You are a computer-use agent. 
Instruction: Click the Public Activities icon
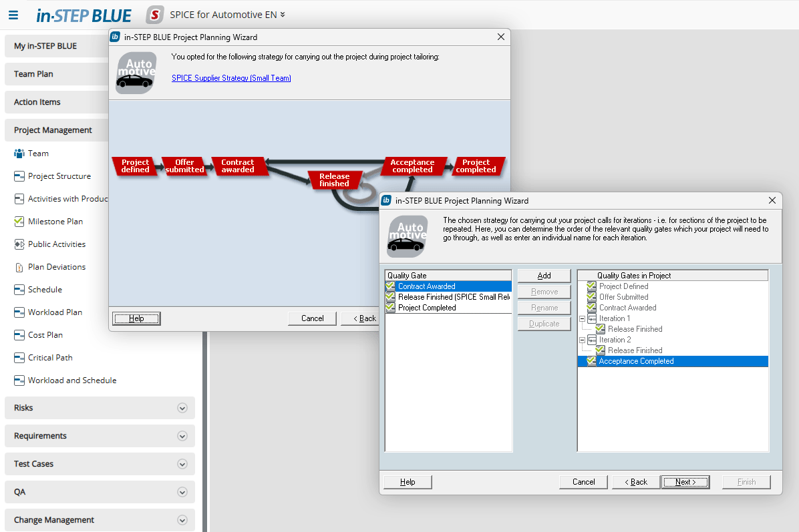(19, 244)
